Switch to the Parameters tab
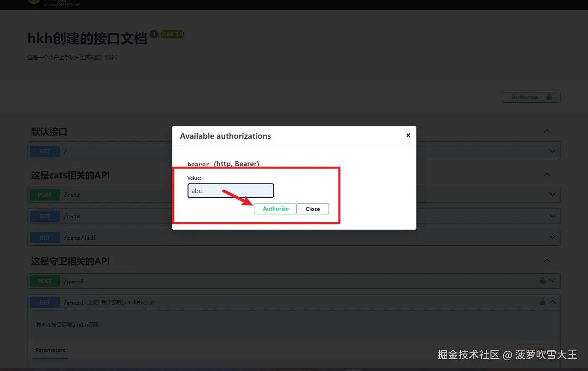 [50, 350]
